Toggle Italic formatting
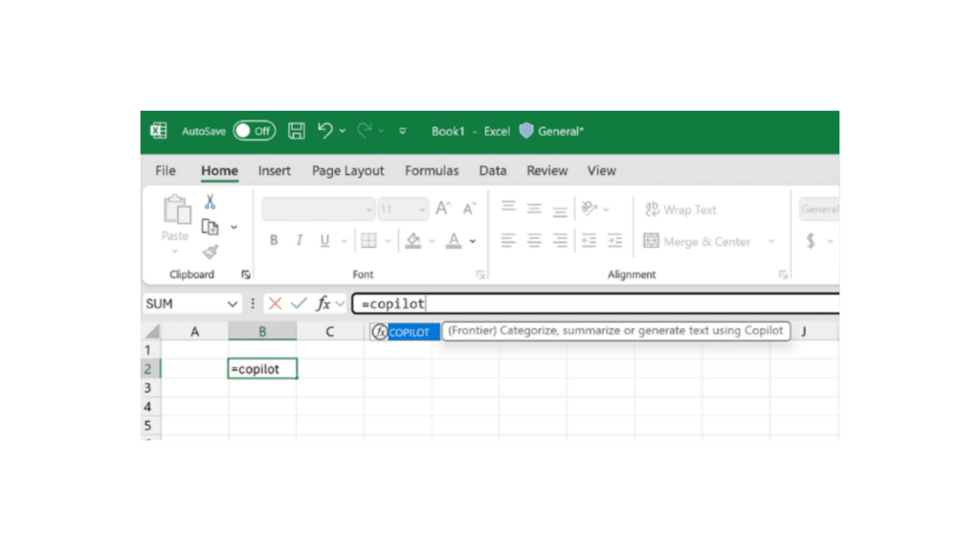 point(300,240)
